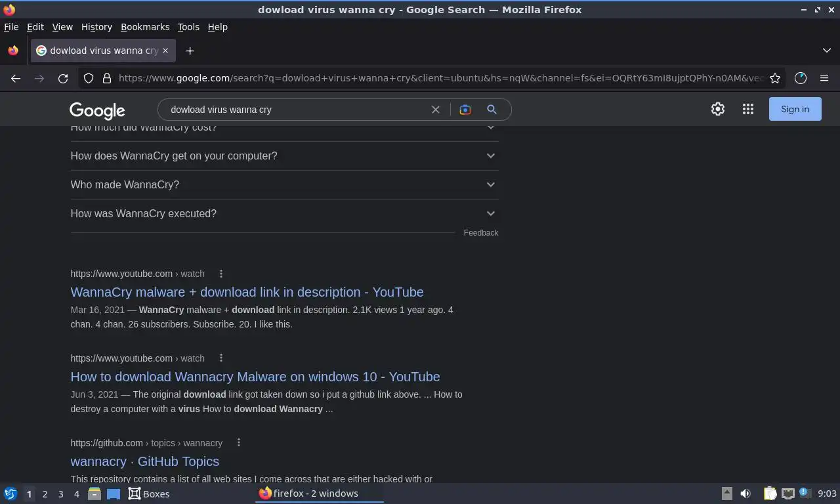
Task: Expand 'How was WannaCry executed?' question
Action: pos(284,213)
